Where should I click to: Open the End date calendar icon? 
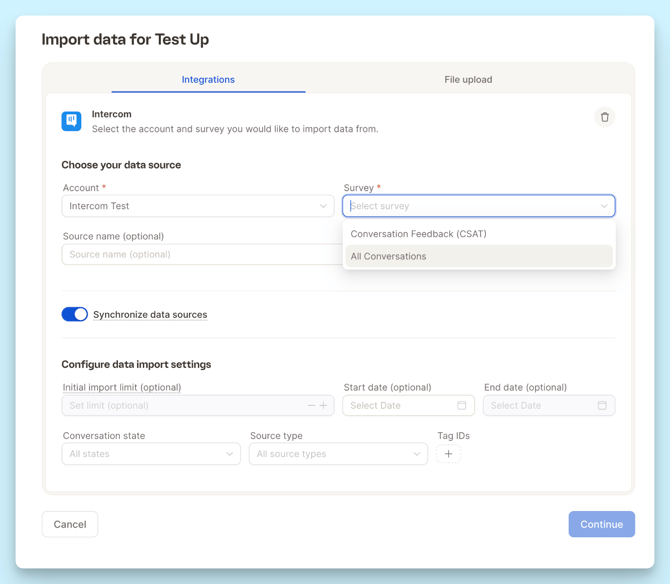tap(602, 406)
